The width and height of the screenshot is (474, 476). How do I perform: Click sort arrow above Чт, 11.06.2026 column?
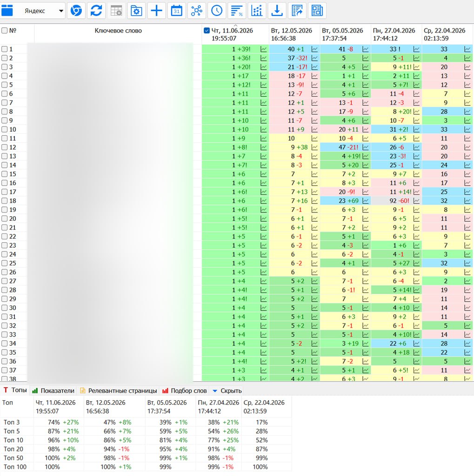(x=235, y=26)
